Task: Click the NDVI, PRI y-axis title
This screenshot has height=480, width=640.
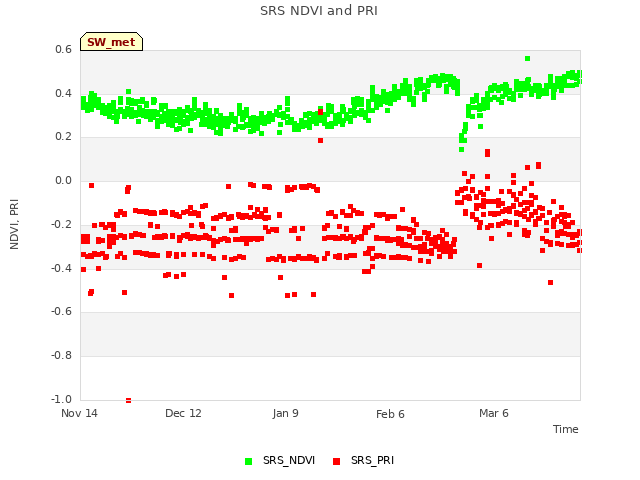Action: pos(14,224)
